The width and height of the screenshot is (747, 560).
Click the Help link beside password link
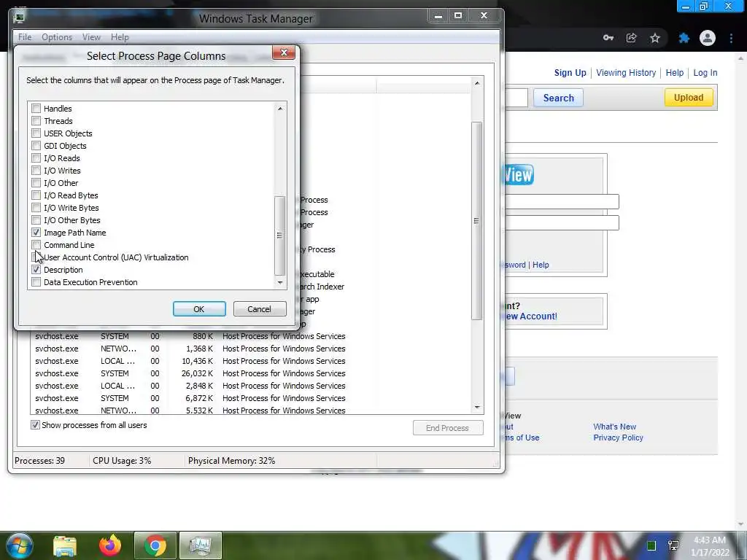541,265
